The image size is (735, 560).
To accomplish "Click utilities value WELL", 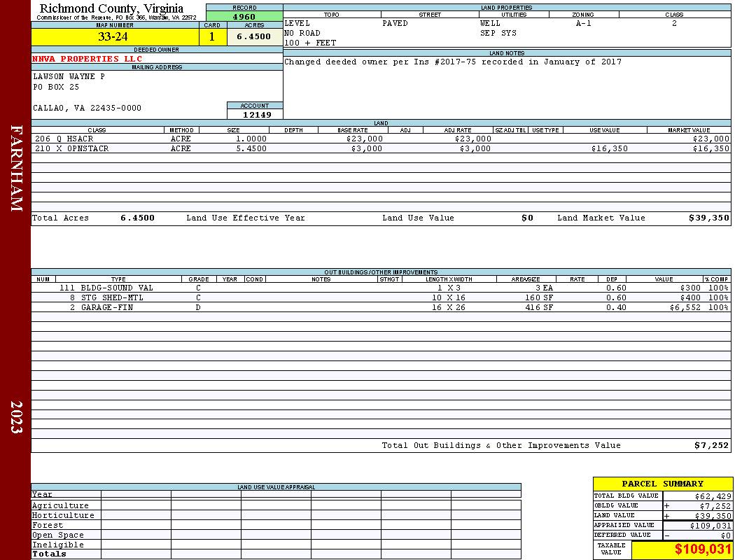I will (x=490, y=23).
